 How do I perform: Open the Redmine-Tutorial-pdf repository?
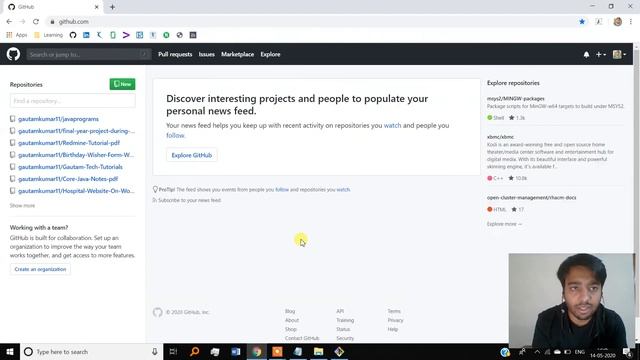pos(69,143)
